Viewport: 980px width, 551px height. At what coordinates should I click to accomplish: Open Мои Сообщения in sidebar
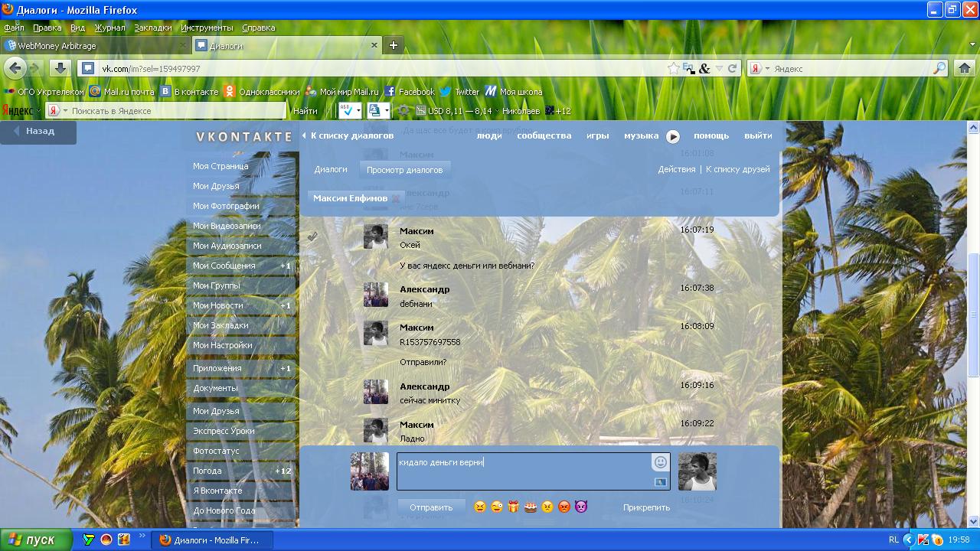tap(240, 266)
